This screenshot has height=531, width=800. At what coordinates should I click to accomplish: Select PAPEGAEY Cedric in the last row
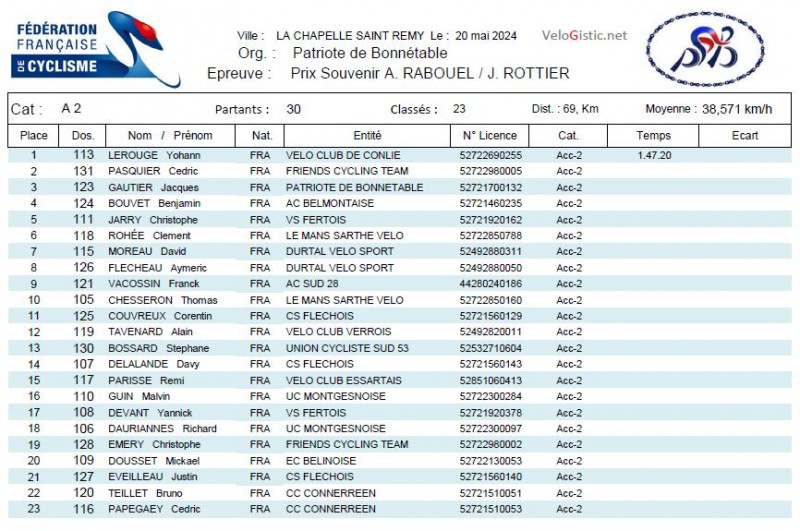155,509
